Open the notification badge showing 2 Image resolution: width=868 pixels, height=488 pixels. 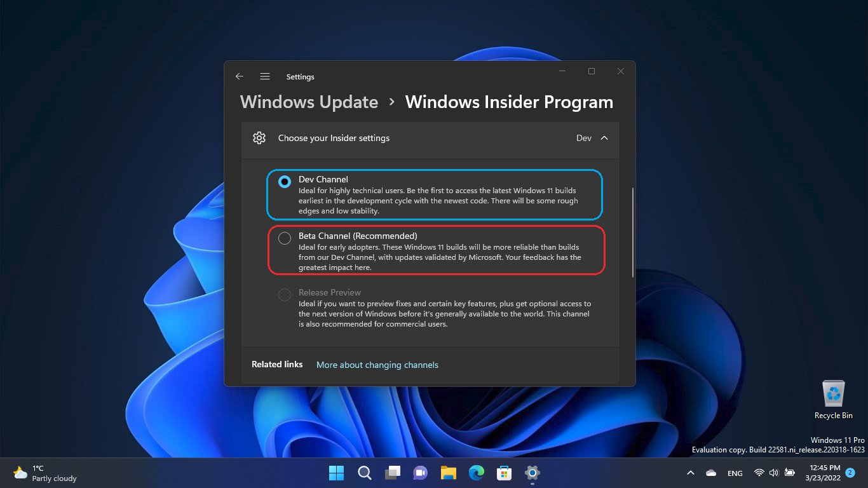tap(850, 473)
